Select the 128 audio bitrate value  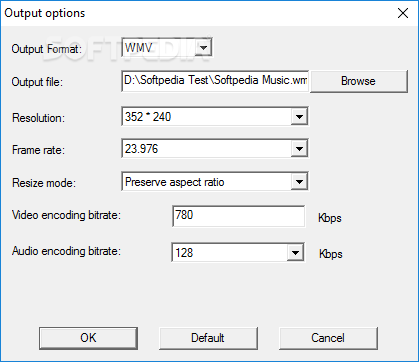point(184,253)
